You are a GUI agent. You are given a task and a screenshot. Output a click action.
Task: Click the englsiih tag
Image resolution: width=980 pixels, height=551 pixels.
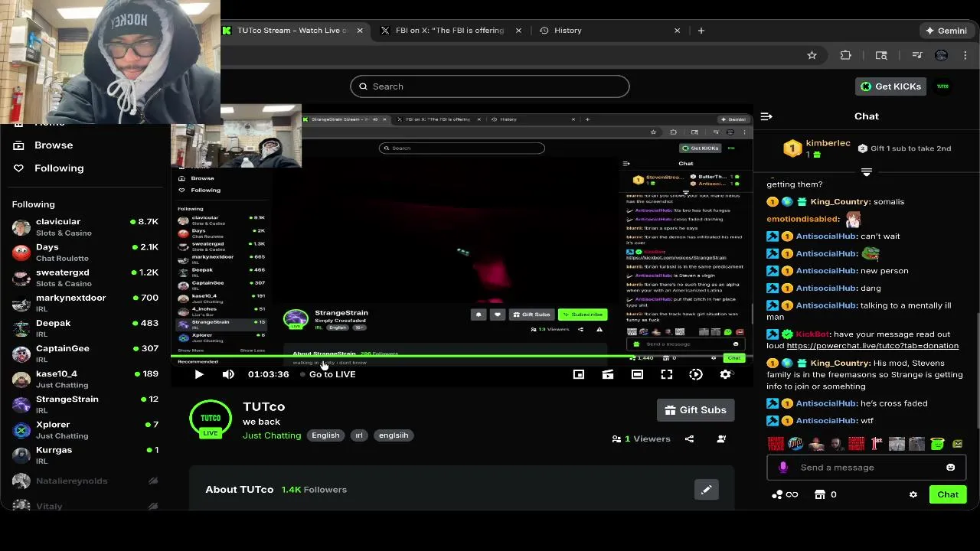click(394, 435)
